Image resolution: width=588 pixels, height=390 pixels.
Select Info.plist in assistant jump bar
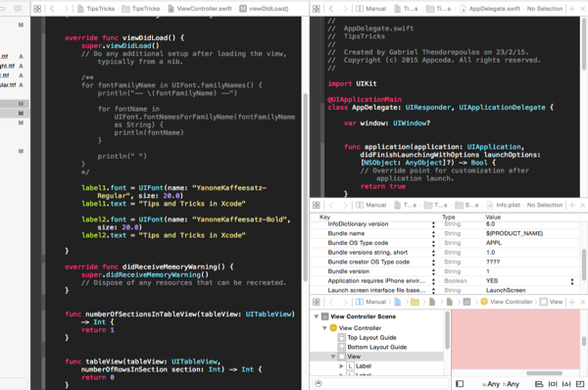pyautogui.click(x=504, y=205)
